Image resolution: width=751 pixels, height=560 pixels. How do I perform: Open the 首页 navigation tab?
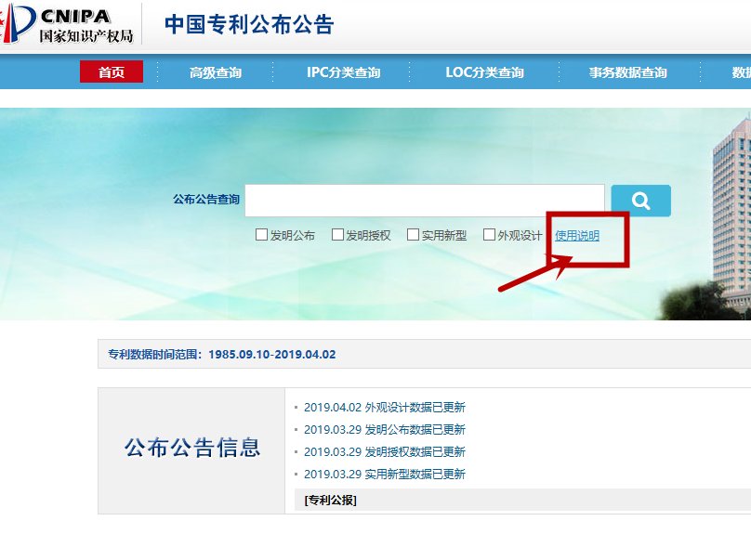112,72
